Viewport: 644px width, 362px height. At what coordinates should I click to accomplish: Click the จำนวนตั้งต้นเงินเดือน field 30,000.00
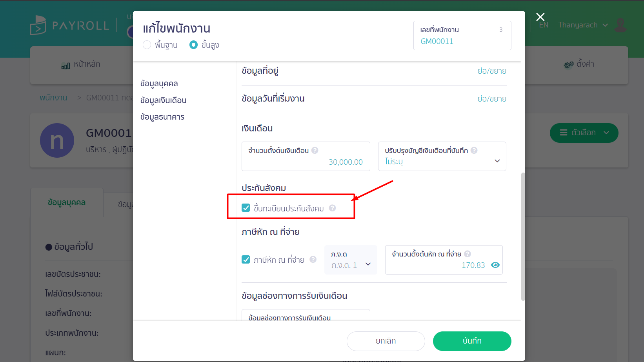(x=306, y=156)
